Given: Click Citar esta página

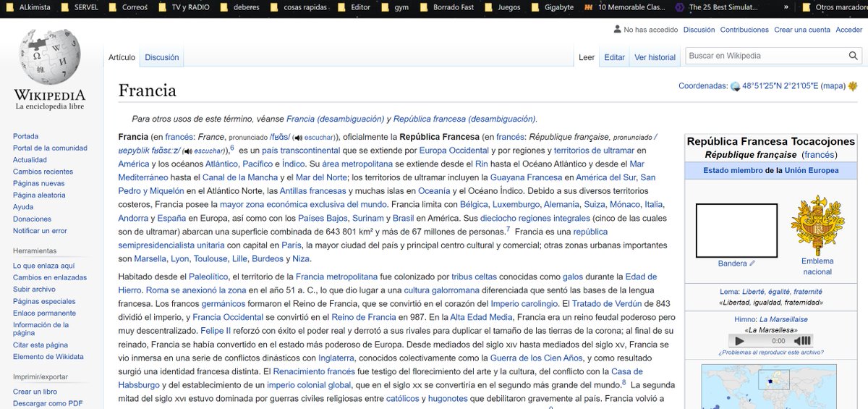Looking at the screenshot, I should [41, 345].
